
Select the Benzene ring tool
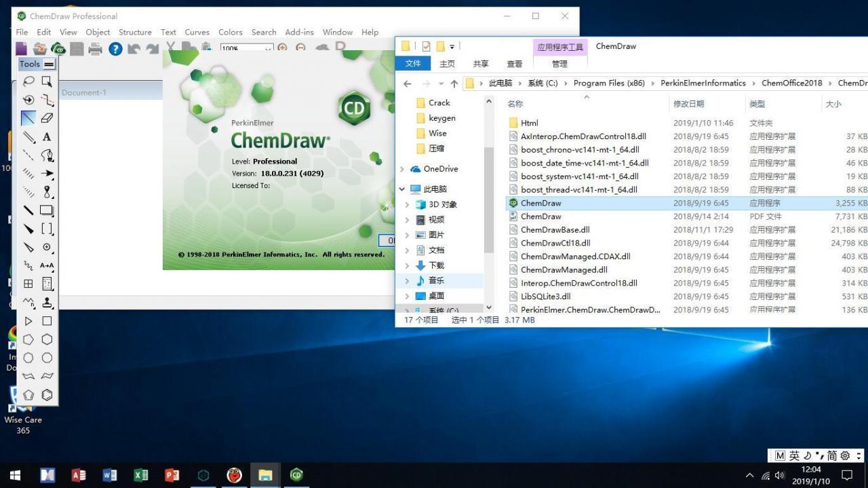47,394
